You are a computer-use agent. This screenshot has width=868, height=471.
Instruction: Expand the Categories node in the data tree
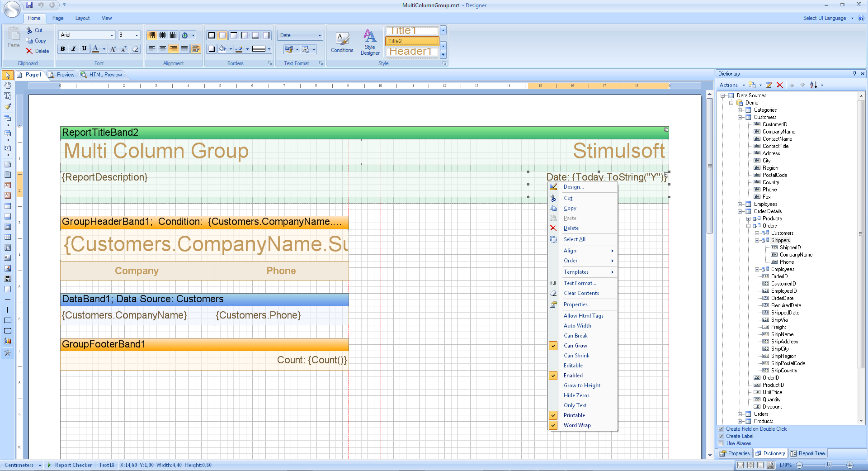740,110
